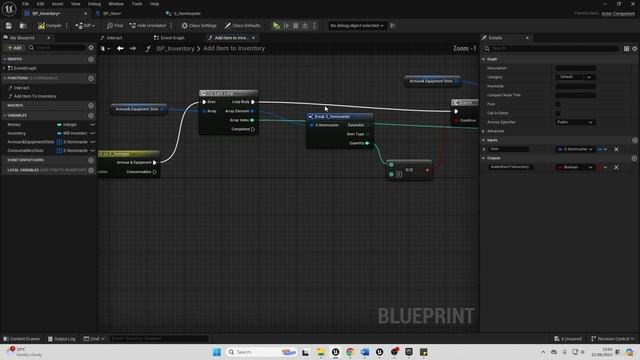Screen dimensions: 640x360
Task: Expand the EventGraph tree item
Action: (x=4, y=68)
